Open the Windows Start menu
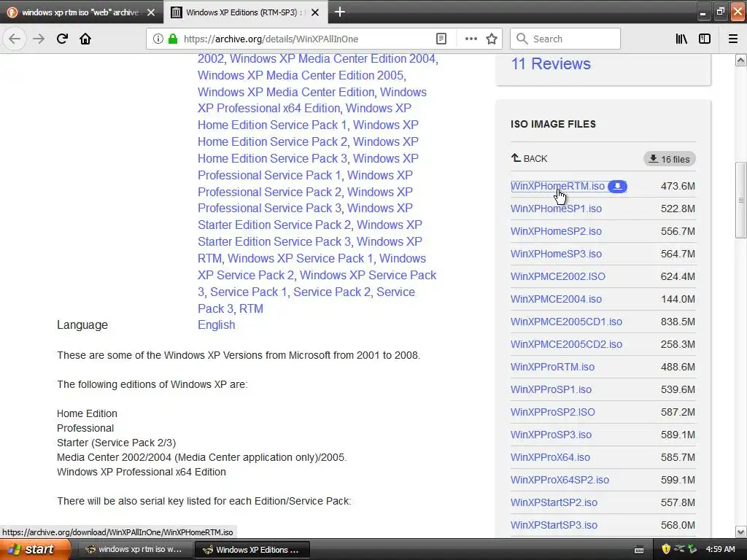 pos(35,550)
